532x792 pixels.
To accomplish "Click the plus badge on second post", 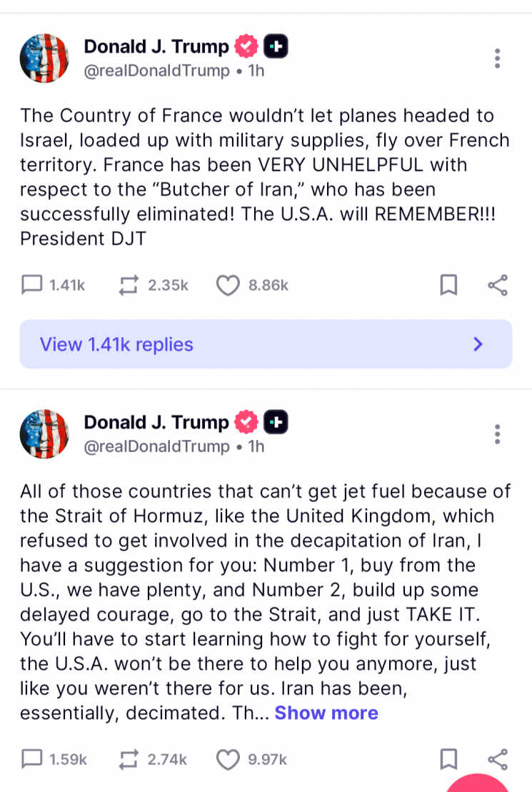I will coord(276,423).
